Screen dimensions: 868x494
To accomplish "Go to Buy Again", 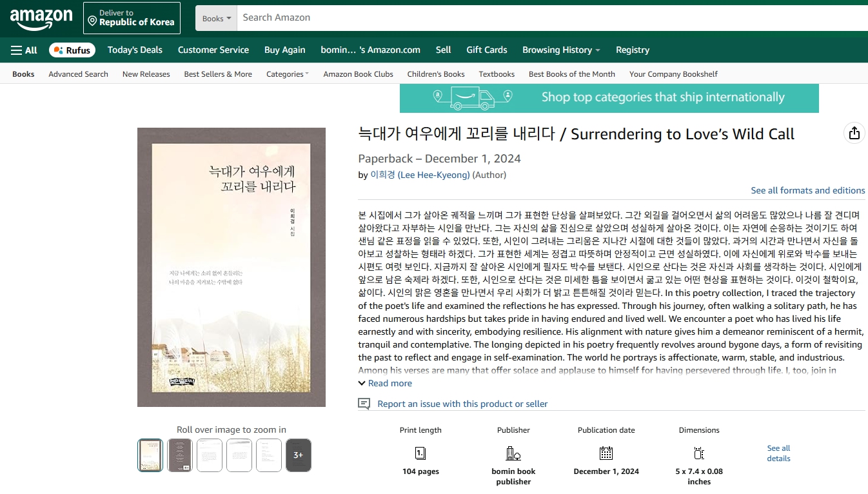I will coord(285,50).
